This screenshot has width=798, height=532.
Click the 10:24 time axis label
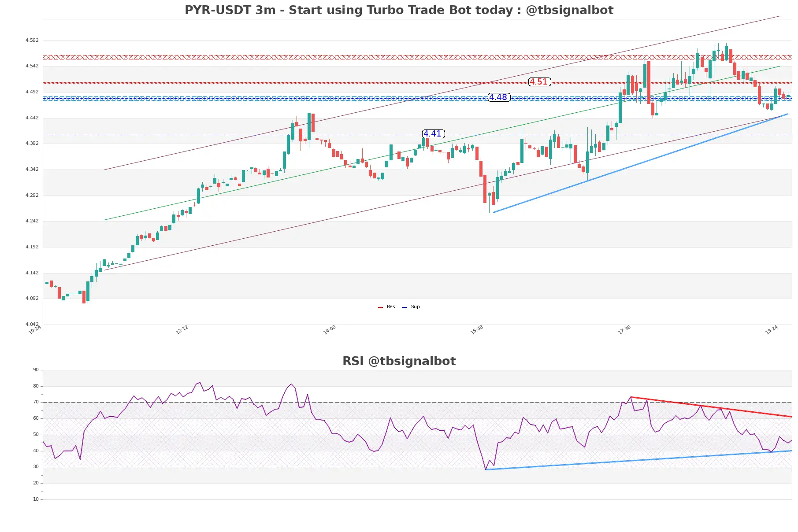click(35, 330)
